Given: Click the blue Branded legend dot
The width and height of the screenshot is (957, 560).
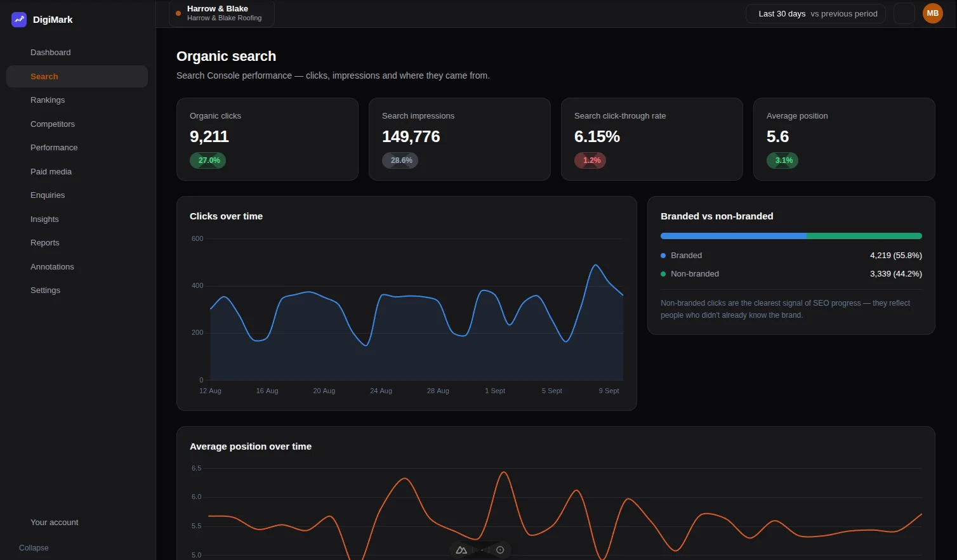Looking at the screenshot, I should [663, 256].
